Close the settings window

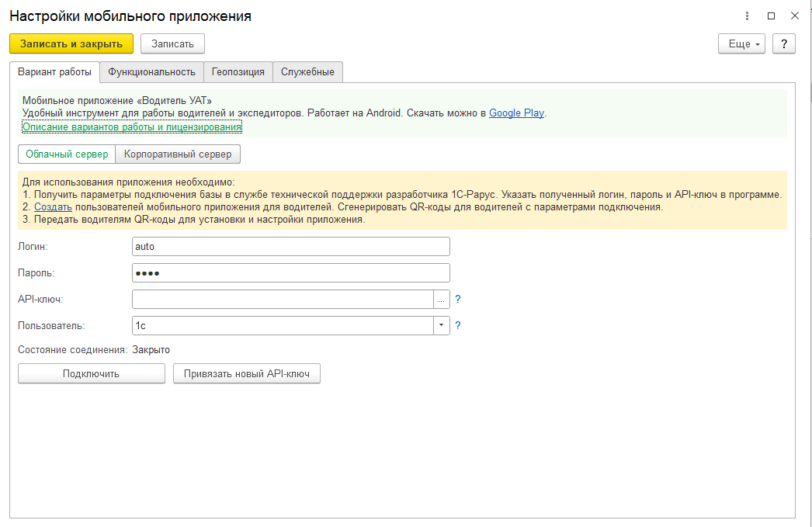coord(794,16)
